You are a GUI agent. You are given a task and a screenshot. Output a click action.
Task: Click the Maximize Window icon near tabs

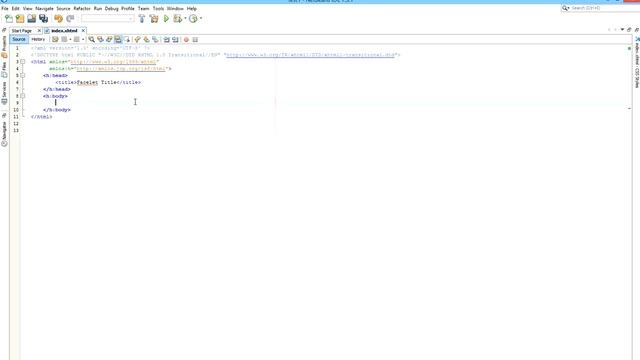click(629, 29)
